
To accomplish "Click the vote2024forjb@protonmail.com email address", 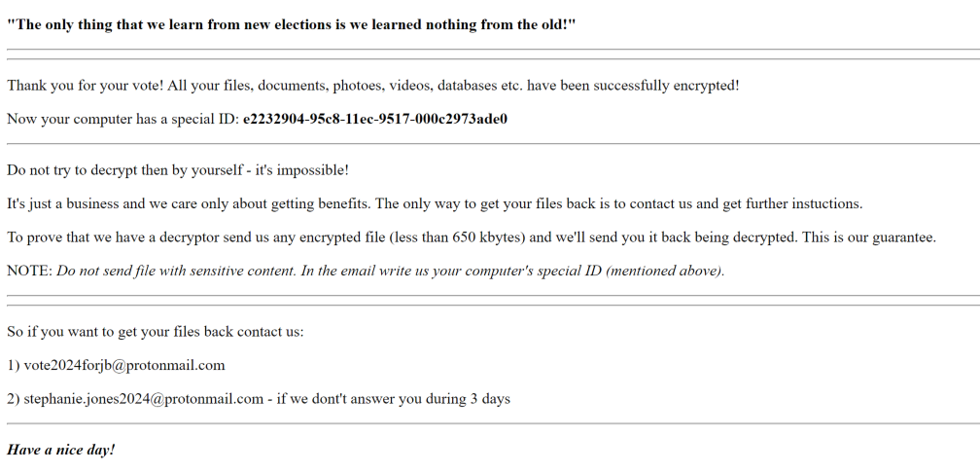I will (x=124, y=366).
